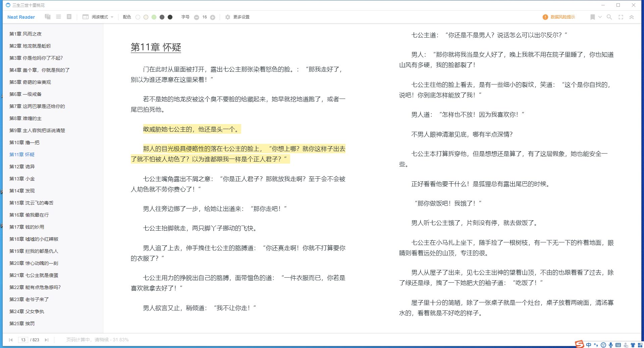Select the beige color scheme
The width and height of the screenshot is (644, 348).
(146, 17)
